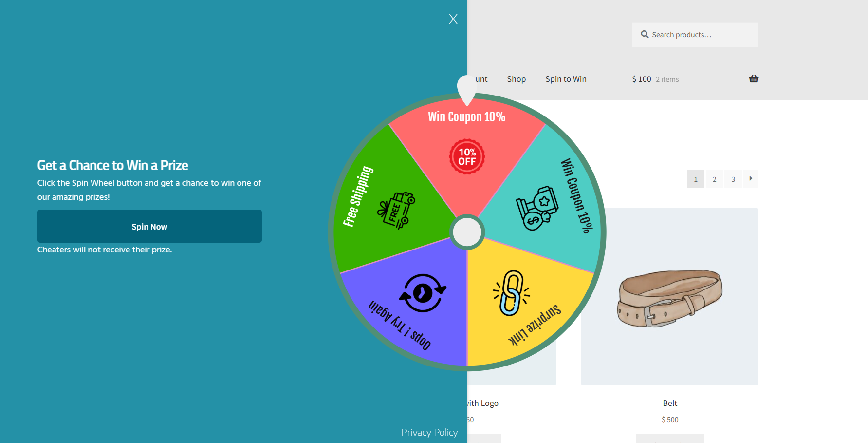Click the next page arrow
This screenshot has height=443, width=868.
(751, 179)
